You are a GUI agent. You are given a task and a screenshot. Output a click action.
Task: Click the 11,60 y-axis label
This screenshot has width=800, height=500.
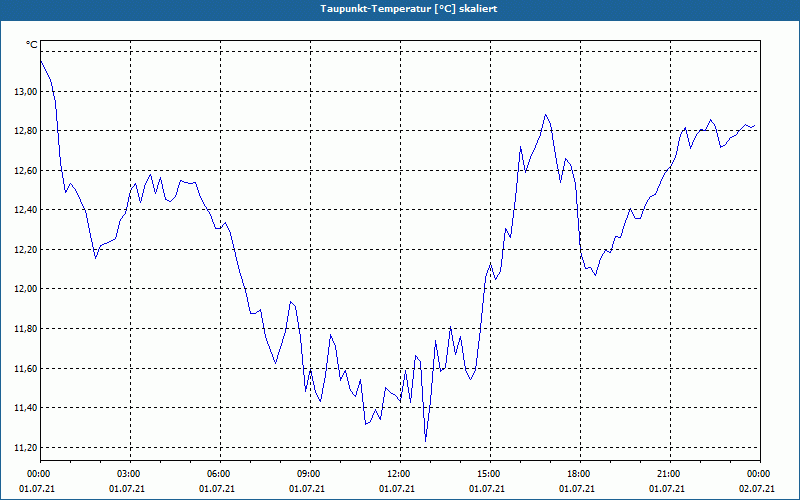(x=26, y=368)
